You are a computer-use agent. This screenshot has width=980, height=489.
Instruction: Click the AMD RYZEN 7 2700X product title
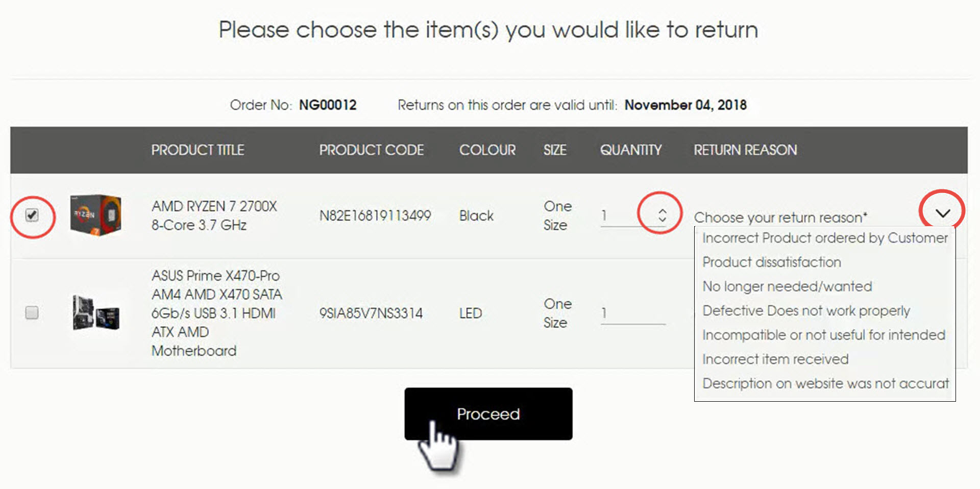(x=214, y=215)
